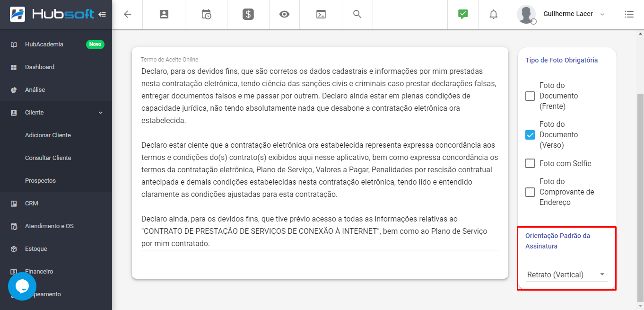Open the calendar clock toolbar icon
The image size is (644, 310).
pos(206,14)
